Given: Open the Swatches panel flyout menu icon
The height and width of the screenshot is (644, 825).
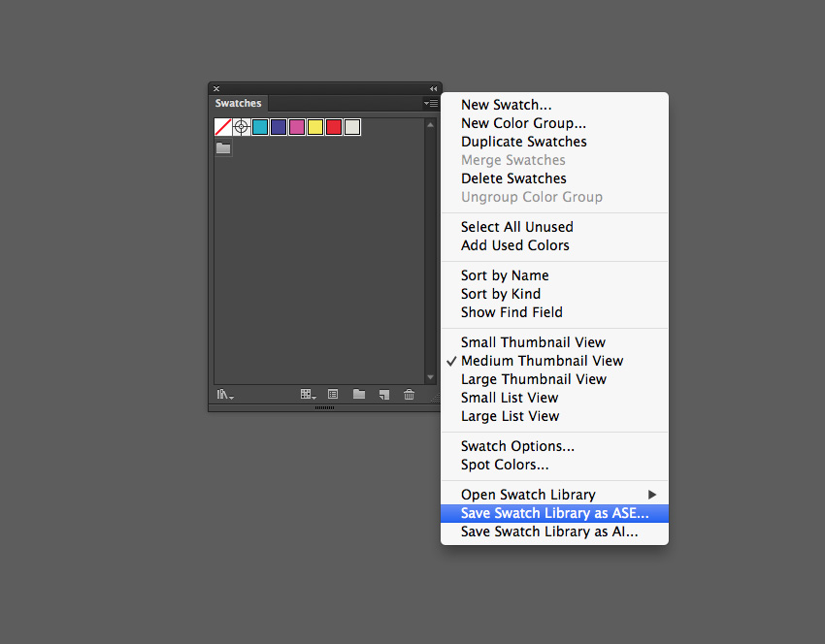Looking at the screenshot, I should coord(430,104).
